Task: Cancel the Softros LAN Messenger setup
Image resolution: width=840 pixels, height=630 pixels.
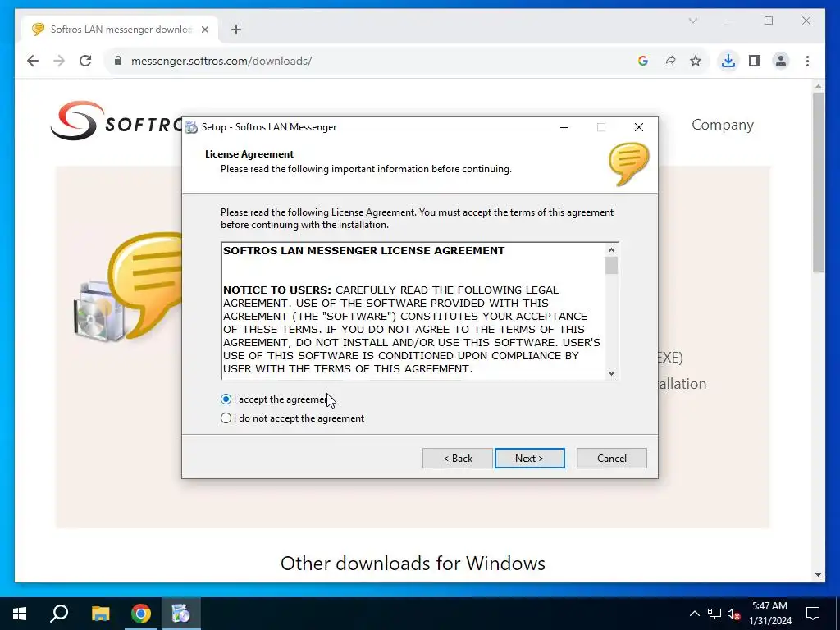Action: point(611,458)
